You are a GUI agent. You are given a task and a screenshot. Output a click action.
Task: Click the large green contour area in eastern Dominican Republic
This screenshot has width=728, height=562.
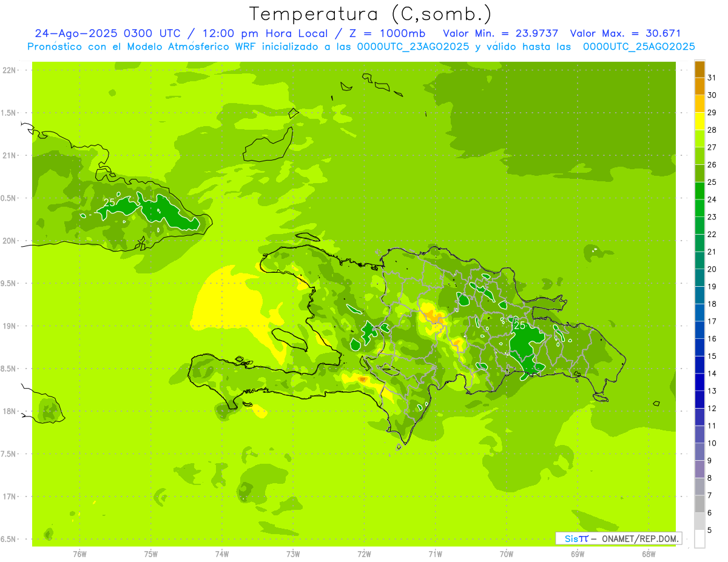click(x=525, y=350)
